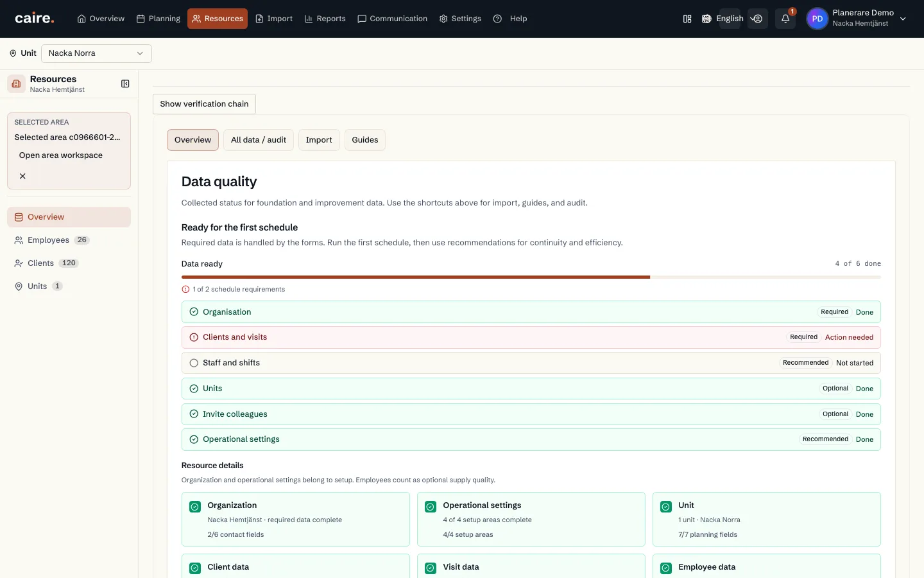Screen dimensions: 924x578
Task: Go to Overview in top navigation
Action: click(x=101, y=19)
